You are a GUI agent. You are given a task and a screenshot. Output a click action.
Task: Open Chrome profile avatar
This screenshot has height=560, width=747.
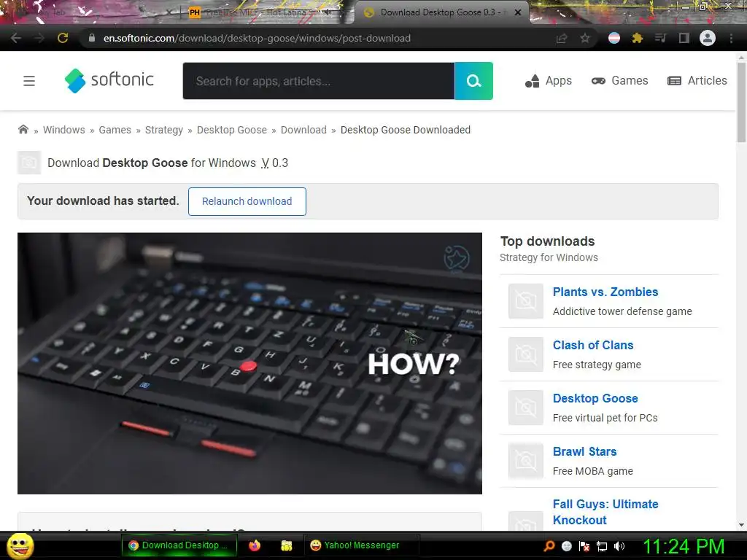[708, 38]
